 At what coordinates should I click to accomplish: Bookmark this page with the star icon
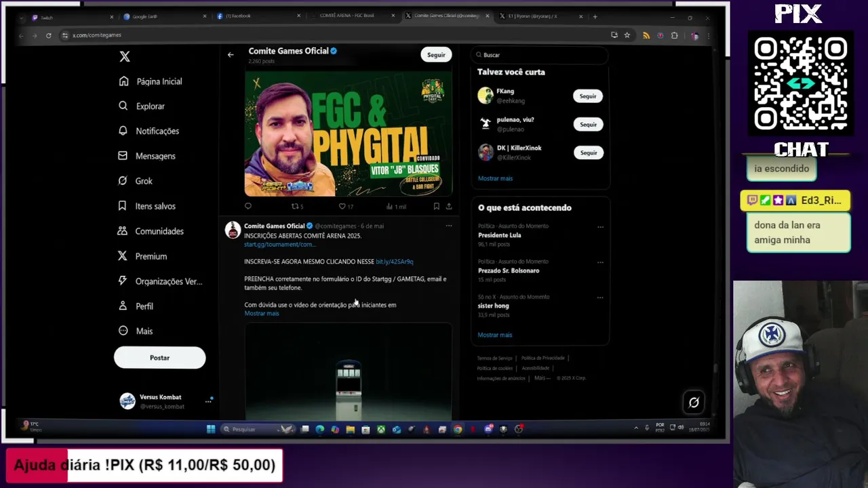point(627,35)
